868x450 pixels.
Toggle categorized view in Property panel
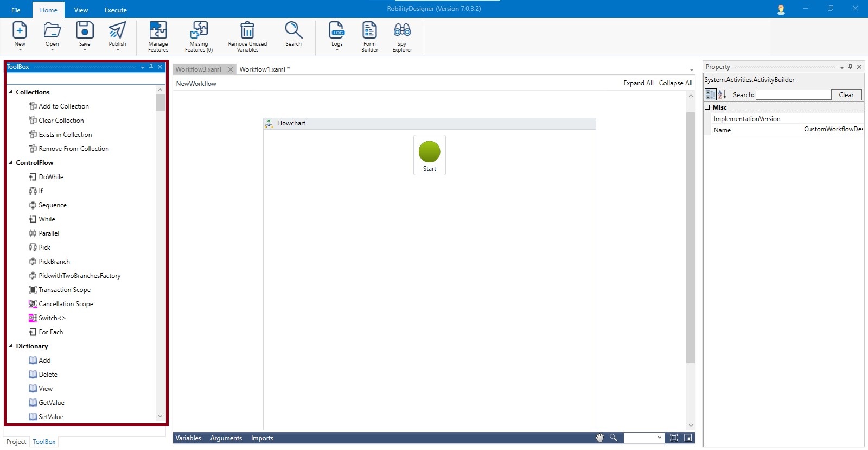tap(710, 94)
